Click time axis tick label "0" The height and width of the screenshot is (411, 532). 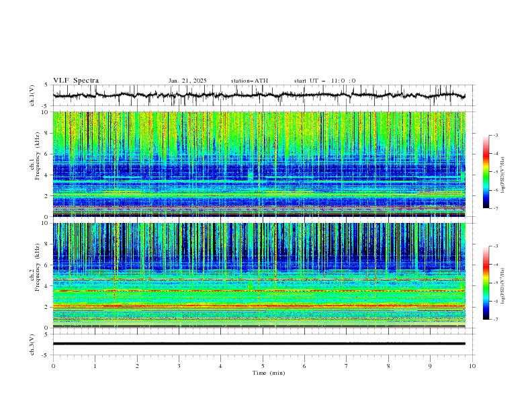pos(53,366)
